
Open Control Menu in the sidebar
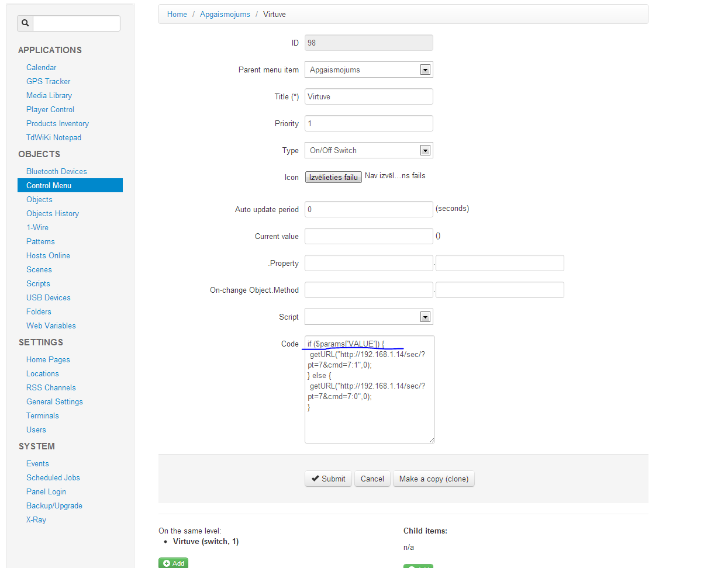pyautogui.click(x=49, y=185)
